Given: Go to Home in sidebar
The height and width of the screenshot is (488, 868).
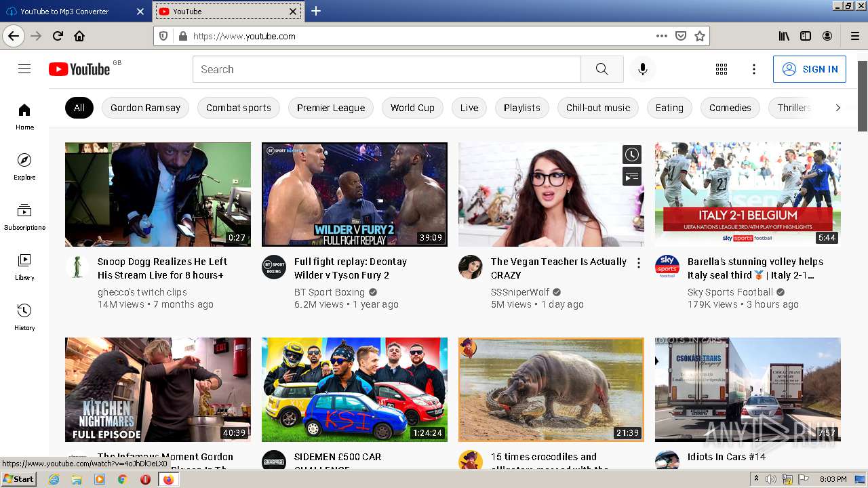Looking at the screenshot, I should pyautogui.click(x=24, y=117).
